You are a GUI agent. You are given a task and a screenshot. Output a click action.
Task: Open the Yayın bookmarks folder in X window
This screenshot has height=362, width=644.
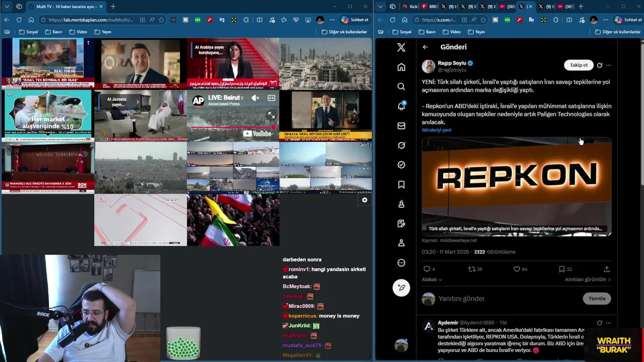(476, 32)
